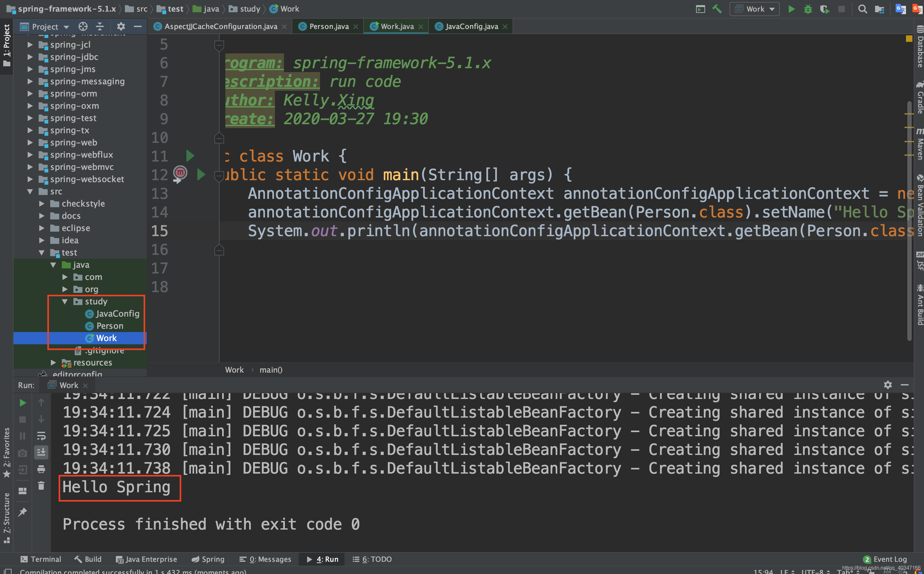Open the 2: Favorites side panel
The width and height of the screenshot is (924, 574).
tap(6, 452)
